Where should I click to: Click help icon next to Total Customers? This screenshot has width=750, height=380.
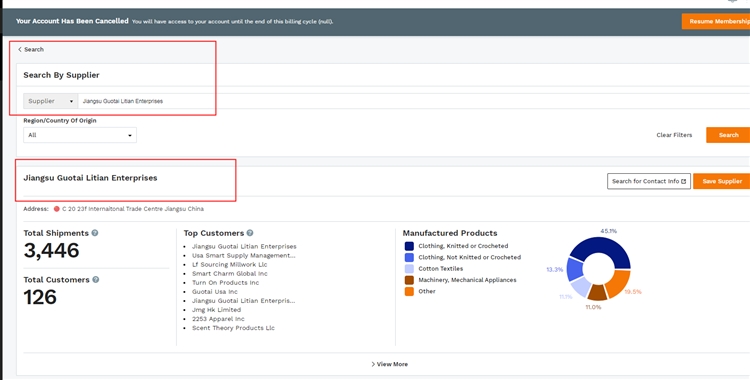pyautogui.click(x=96, y=279)
